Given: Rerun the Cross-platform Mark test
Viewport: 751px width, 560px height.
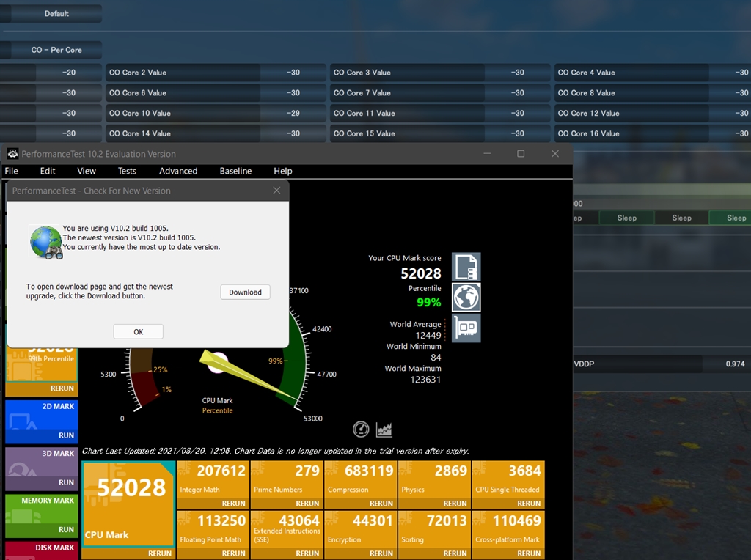Looking at the screenshot, I should click(528, 553).
